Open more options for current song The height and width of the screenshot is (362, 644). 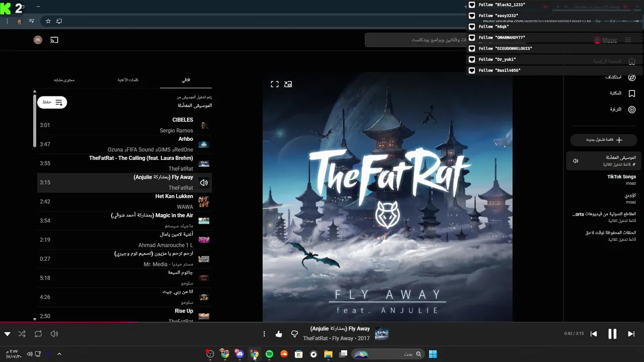(x=264, y=334)
